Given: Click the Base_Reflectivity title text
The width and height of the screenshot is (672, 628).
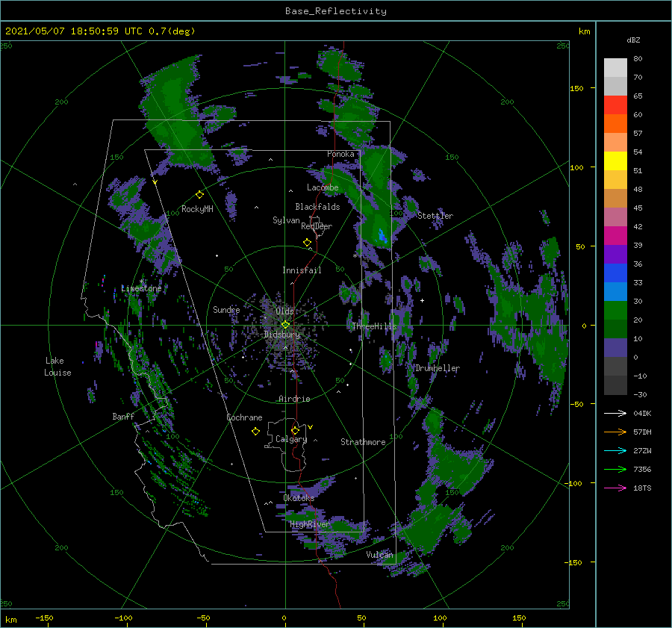Looking at the screenshot, I should pyautogui.click(x=336, y=11).
